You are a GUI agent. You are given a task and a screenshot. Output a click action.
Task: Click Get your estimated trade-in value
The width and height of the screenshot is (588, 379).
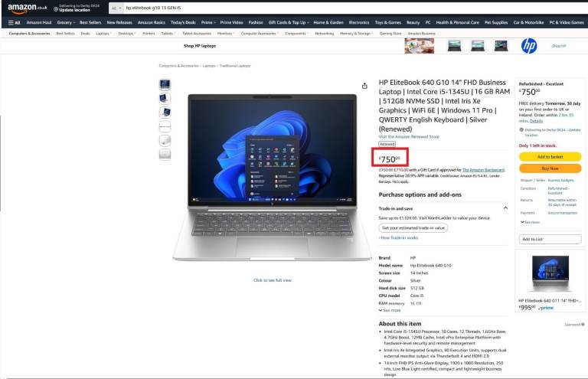[413, 227]
